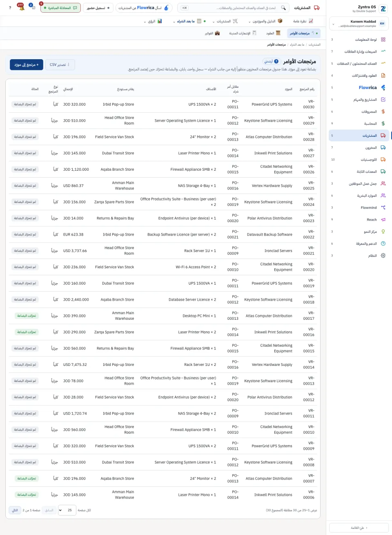Viewport: 392px width, 535px height.
Task: Open اللوجستيات logistics module
Action: [359, 160]
